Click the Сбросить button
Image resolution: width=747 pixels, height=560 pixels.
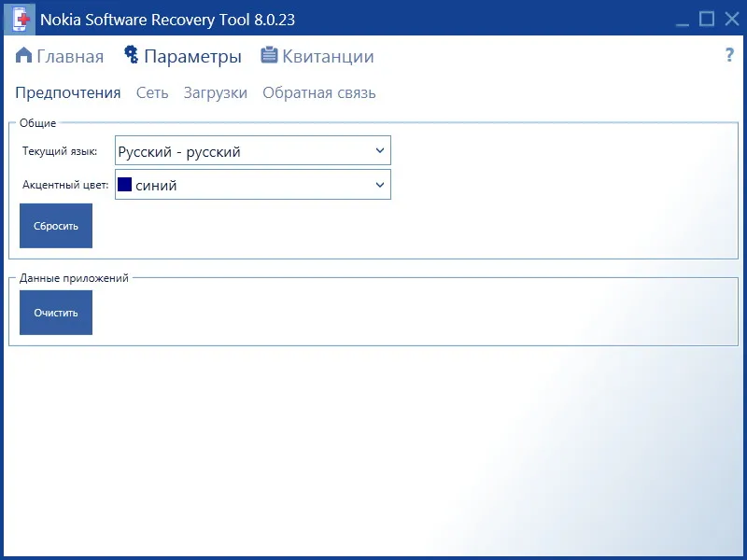pos(56,226)
